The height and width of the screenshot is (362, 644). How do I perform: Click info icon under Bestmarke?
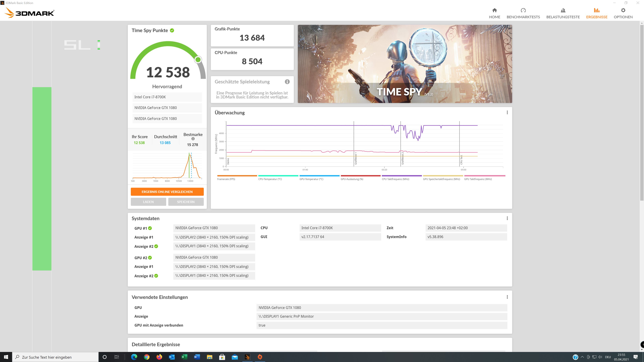click(193, 139)
